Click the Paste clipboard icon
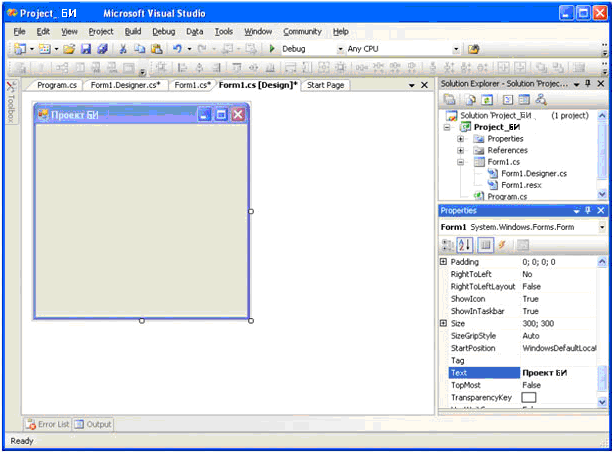This screenshot has height=452, width=612. (157, 49)
